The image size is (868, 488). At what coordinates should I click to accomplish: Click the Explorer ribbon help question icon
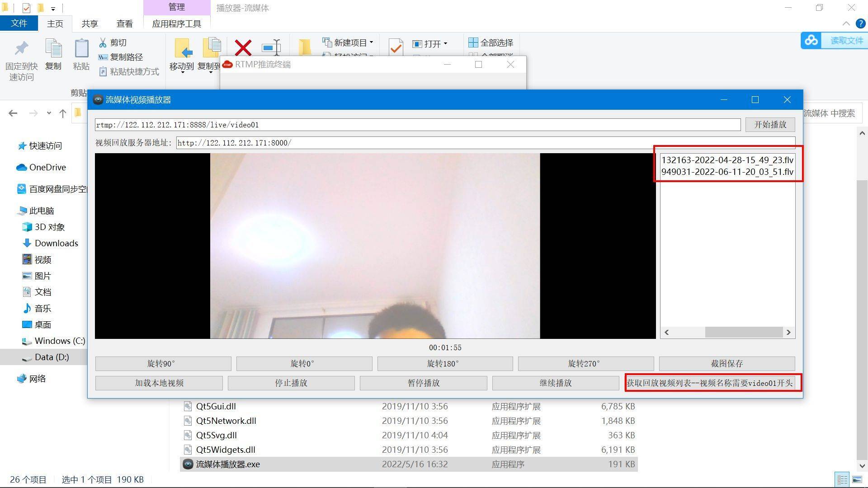(x=860, y=23)
